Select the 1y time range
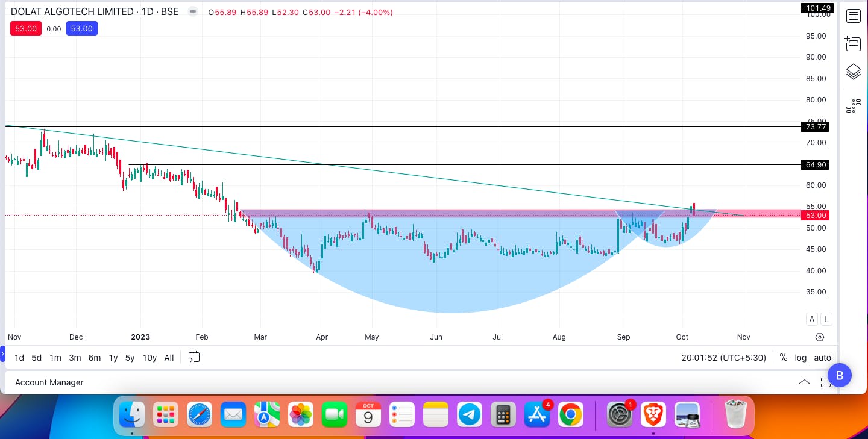 point(113,358)
